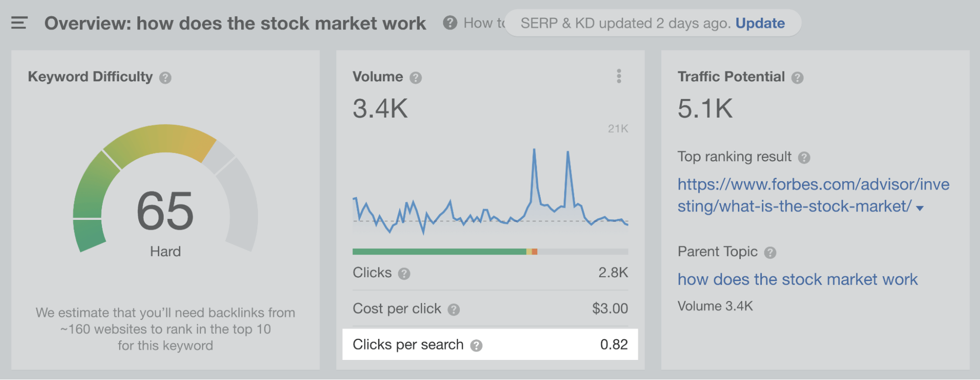Click the volume trend chart
This screenshot has height=380, width=980.
[490, 196]
